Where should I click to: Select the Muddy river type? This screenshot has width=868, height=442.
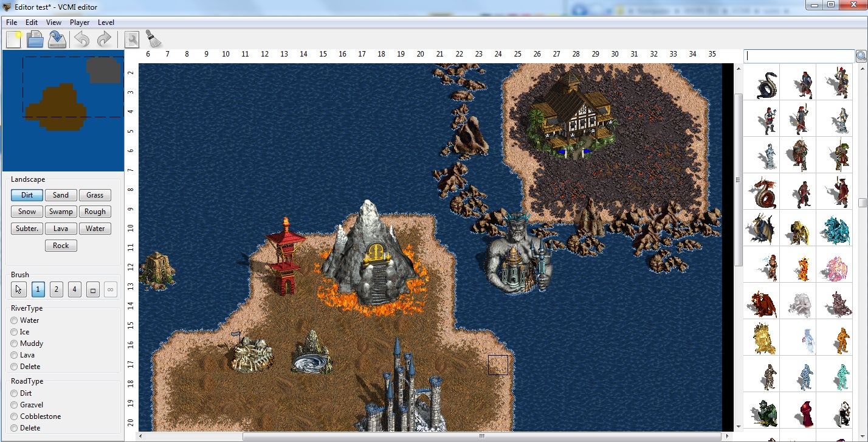(x=27, y=344)
